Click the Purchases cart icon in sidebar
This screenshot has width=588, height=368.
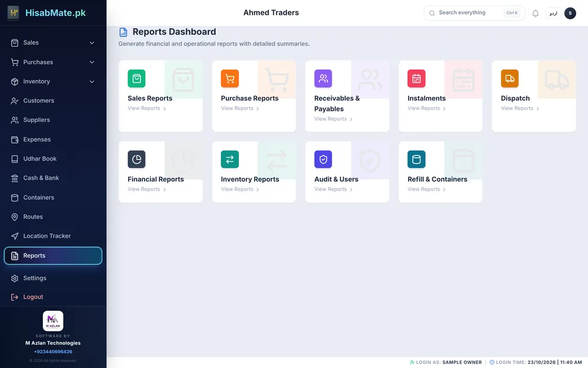[15, 62]
